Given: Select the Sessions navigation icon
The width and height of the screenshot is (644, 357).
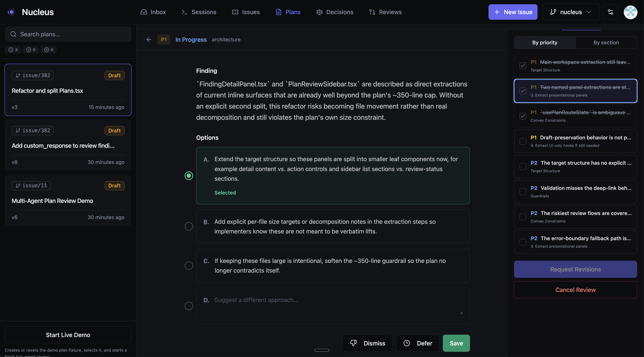Looking at the screenshot, I should pyautogui.click(x=185, y=12).
